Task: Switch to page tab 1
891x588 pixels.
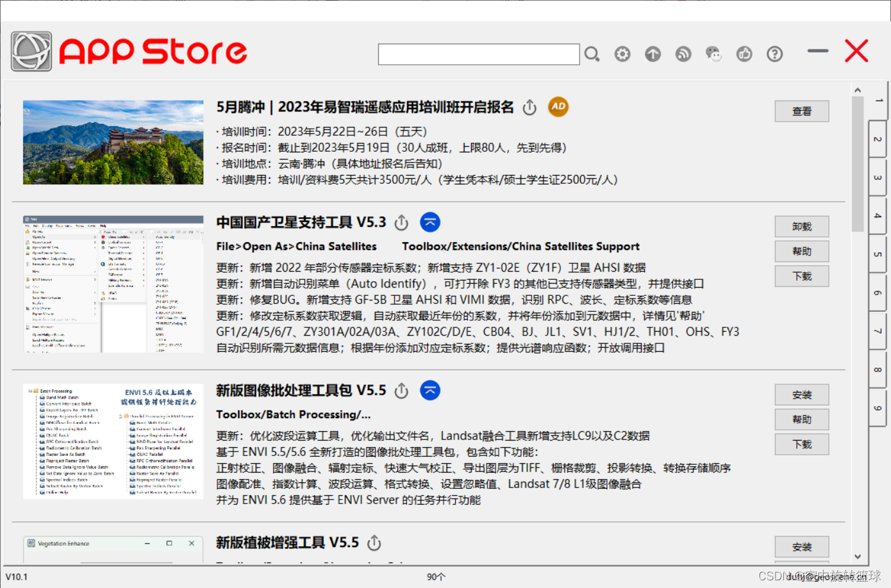Action: pyautogui.click(x=878, y=101)
